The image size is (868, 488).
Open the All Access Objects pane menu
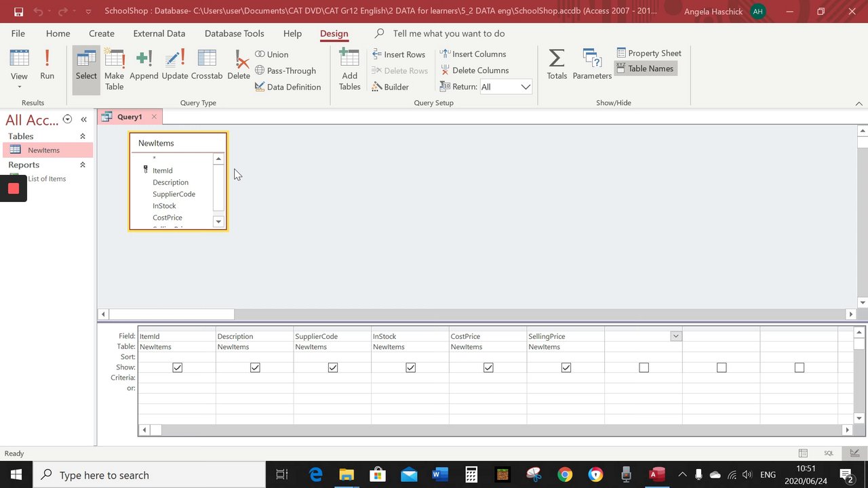pyautogui.click(x=67, y=119)
